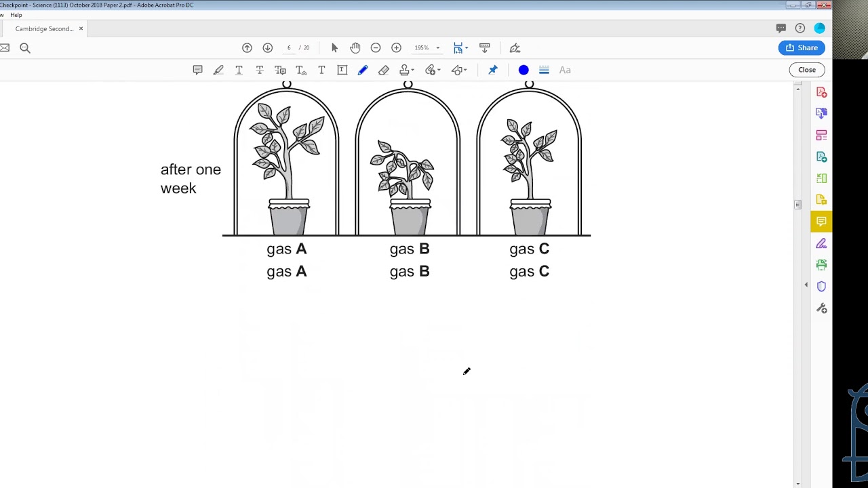This screenshot has height=488, width=868.
Task: Choose the Selection arrow tool
Action: point(334,47)
